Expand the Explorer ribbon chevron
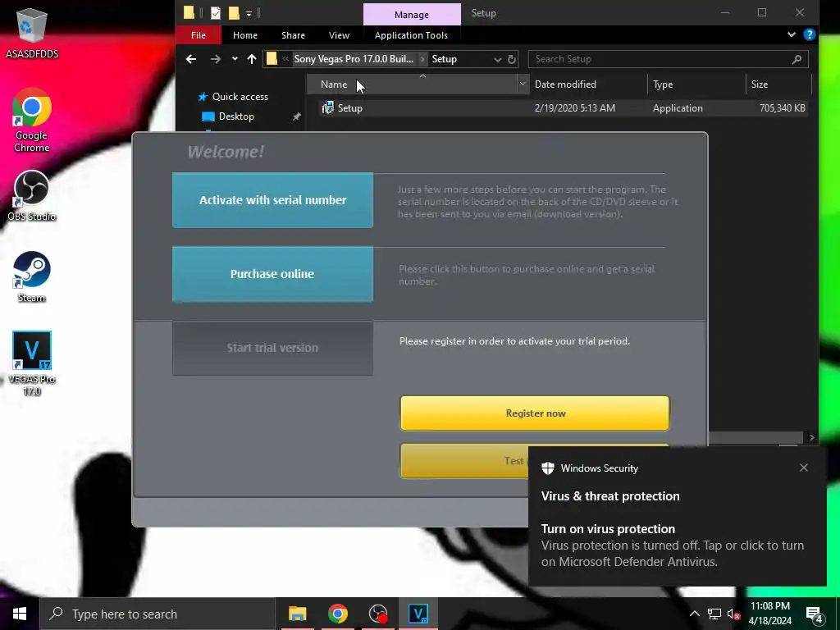The height and width of the screenshot is (630, 840). point(792,34)
